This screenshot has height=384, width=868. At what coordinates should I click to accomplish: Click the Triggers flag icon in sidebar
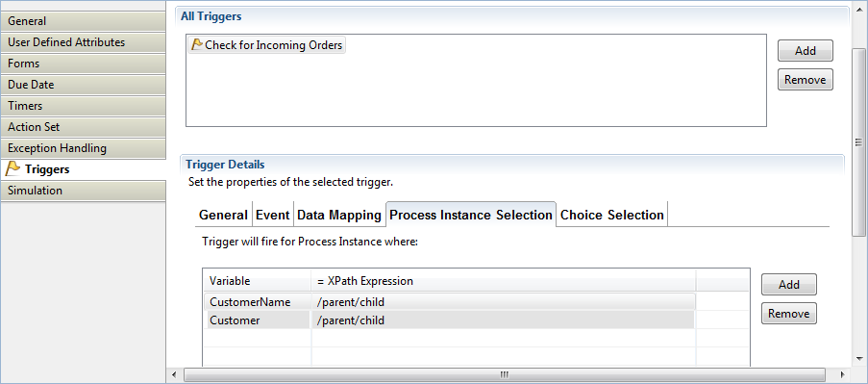[12, 169]
